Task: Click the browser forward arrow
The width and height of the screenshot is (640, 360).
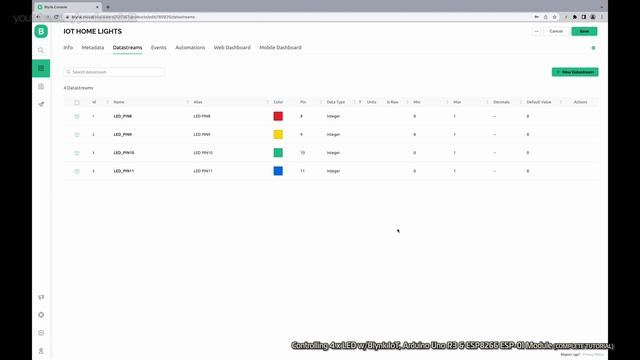Action: [x=47, y=17]
